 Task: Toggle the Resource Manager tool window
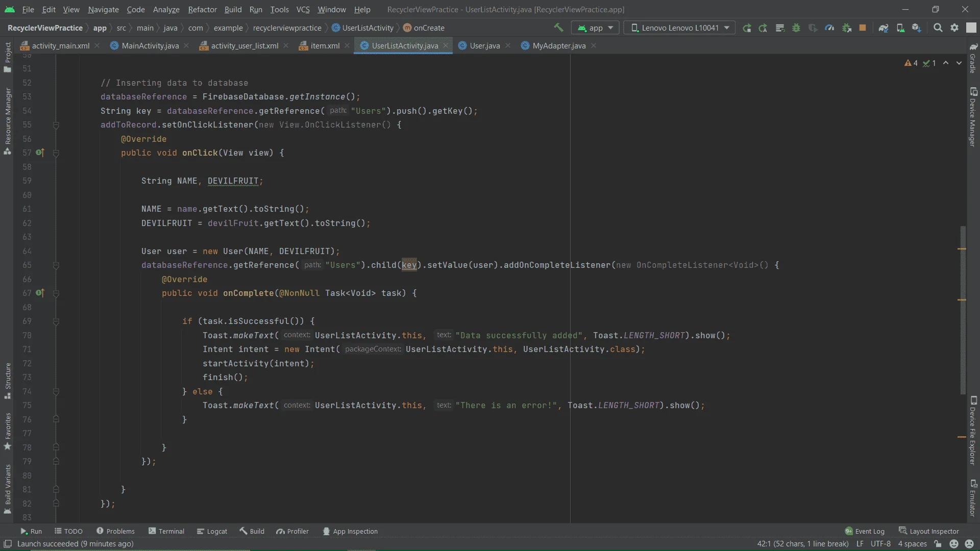point(7,121)
